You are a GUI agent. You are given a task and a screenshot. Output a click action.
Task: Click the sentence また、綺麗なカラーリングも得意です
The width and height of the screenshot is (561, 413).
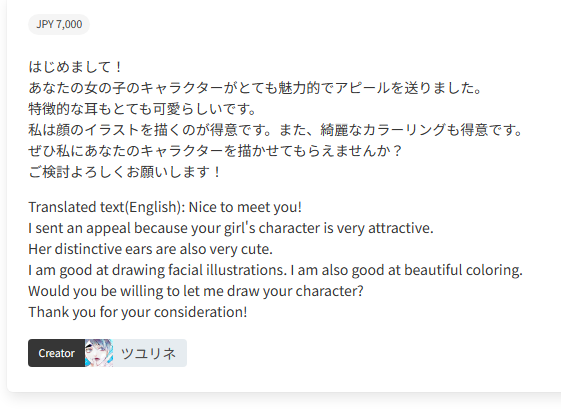coord(401,130)
